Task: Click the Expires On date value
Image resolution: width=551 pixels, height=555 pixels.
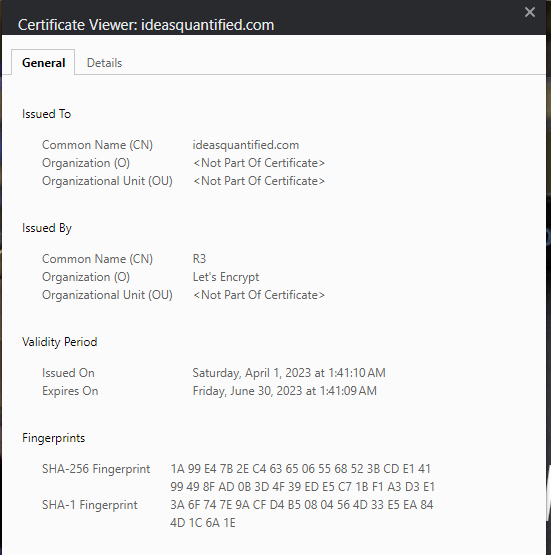Action: tap(285, 391)
